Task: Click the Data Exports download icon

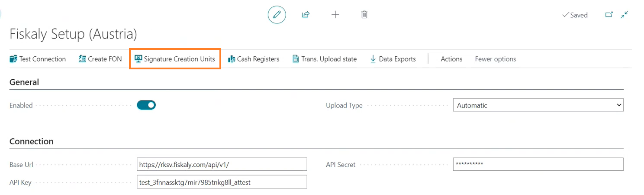Action: 373,59
